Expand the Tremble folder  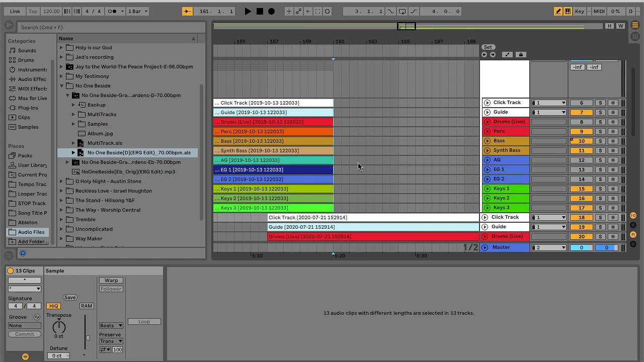point(61,219)
